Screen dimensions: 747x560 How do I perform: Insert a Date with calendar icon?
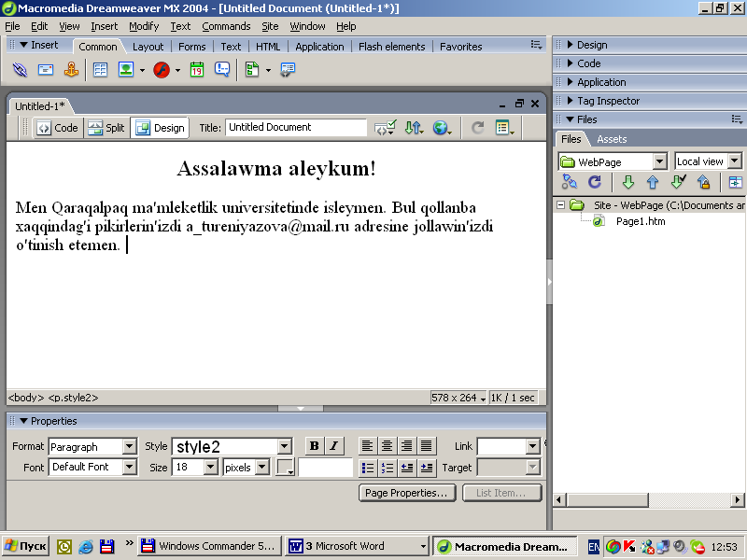coord(197,70)
